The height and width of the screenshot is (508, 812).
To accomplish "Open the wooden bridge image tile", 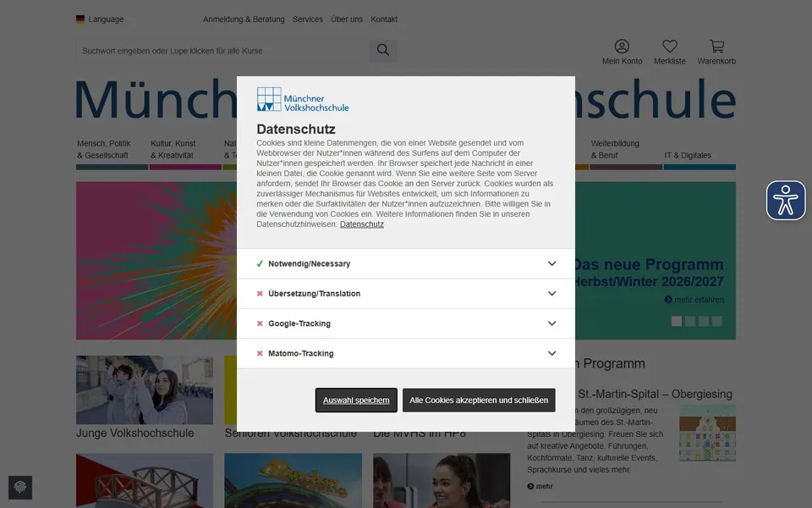I will [145, 481].
